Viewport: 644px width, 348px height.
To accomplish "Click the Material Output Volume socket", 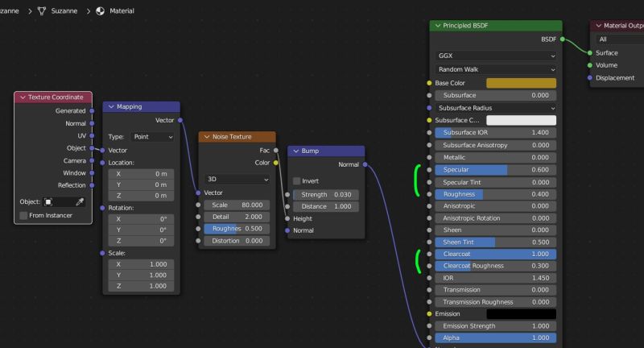I will pyautogui.click(x=590, y=65).
